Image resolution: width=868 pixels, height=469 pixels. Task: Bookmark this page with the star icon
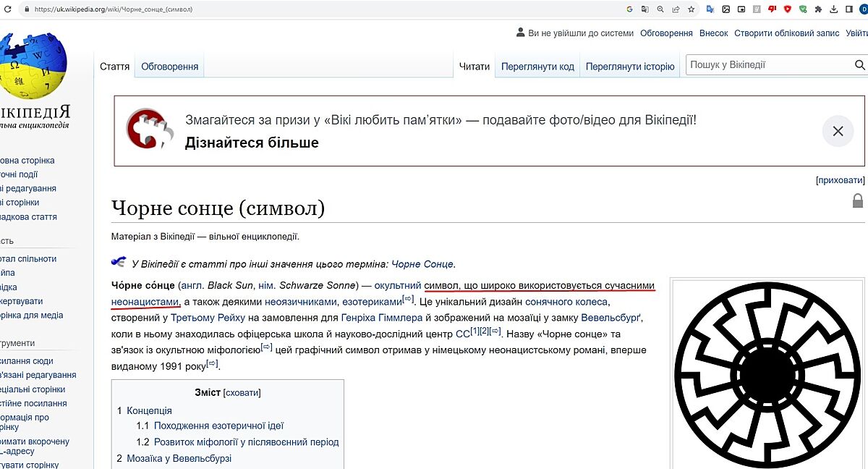(692, 9)
